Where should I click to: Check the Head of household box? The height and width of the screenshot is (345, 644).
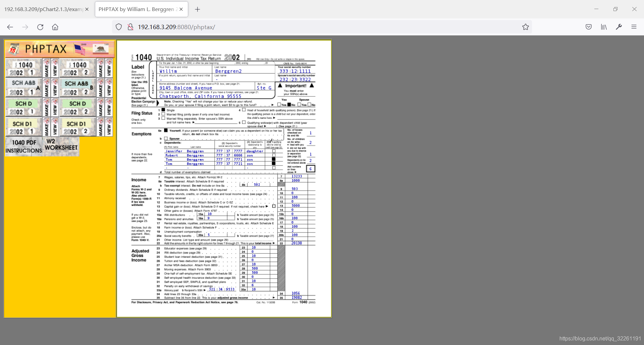[244, 110]
